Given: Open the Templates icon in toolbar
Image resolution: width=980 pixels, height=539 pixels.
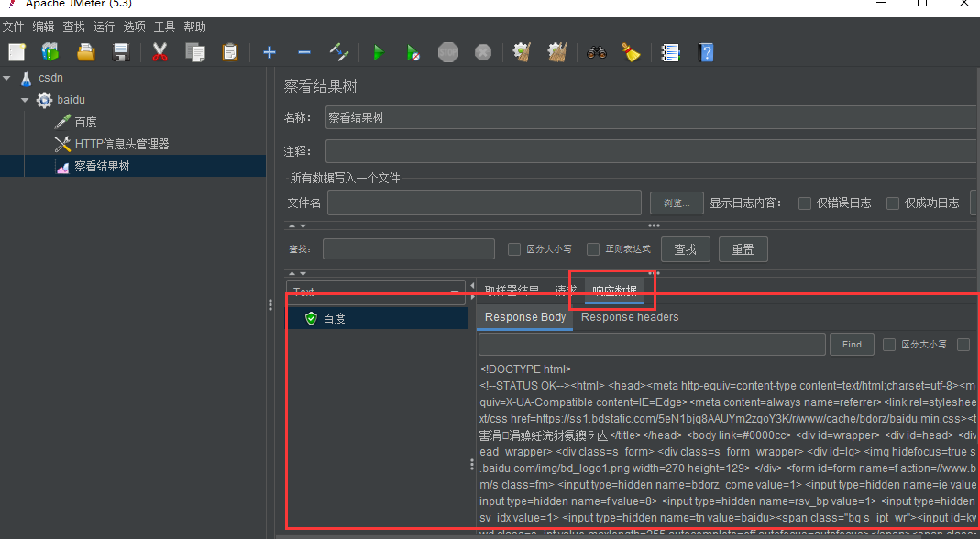Looking at the screenshot, I should tap(50, 52).
